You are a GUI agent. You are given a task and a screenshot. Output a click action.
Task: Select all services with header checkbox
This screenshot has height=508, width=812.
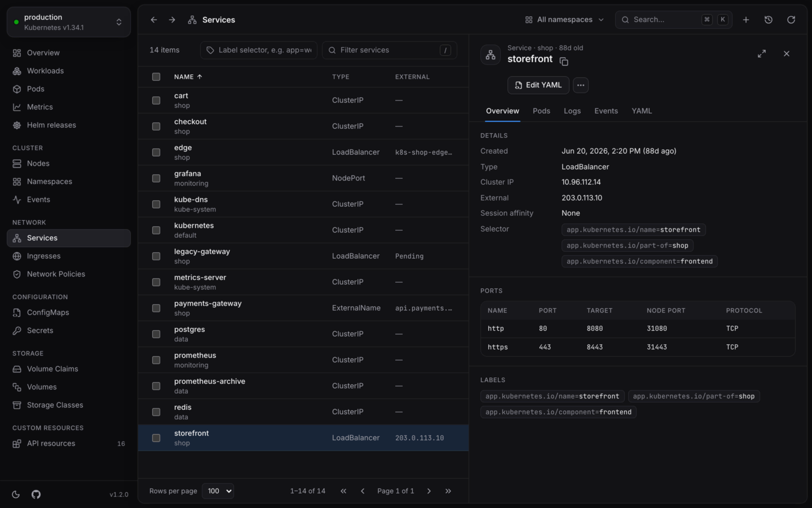[x=156, y=77]
